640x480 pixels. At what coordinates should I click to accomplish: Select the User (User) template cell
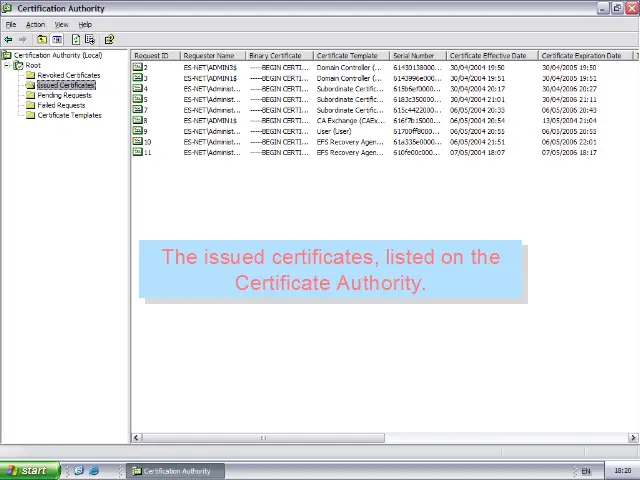(334, 131)
